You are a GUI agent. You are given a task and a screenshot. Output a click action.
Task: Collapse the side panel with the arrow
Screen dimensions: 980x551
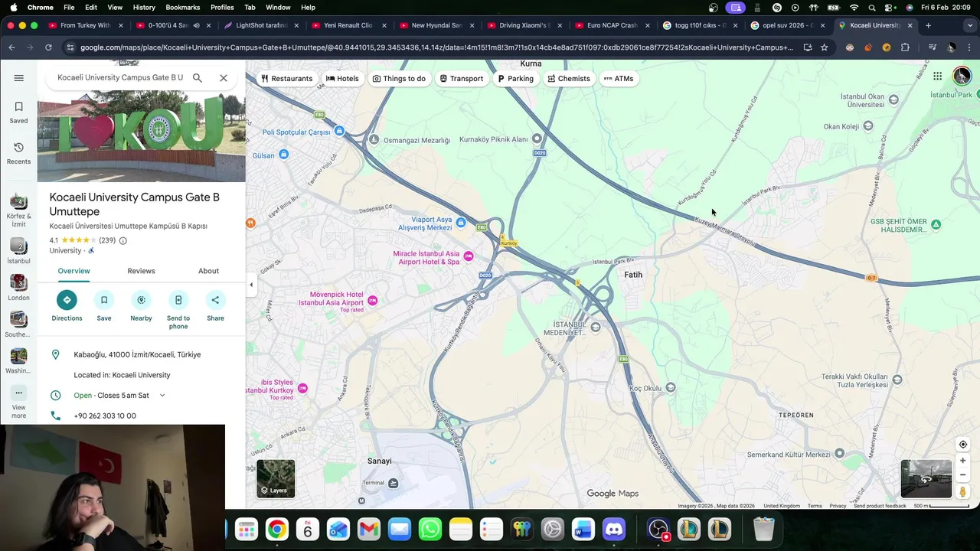click(251, 285)
